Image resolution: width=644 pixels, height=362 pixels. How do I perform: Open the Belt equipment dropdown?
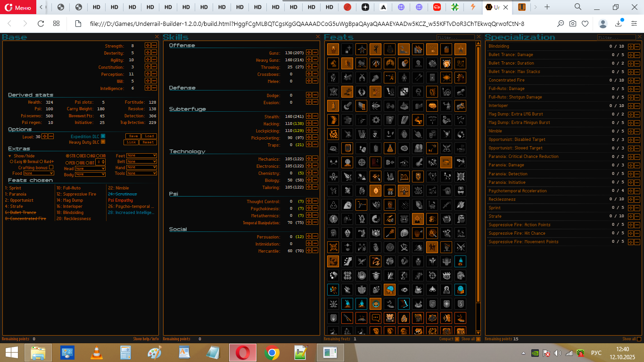[x=141, y=162]
